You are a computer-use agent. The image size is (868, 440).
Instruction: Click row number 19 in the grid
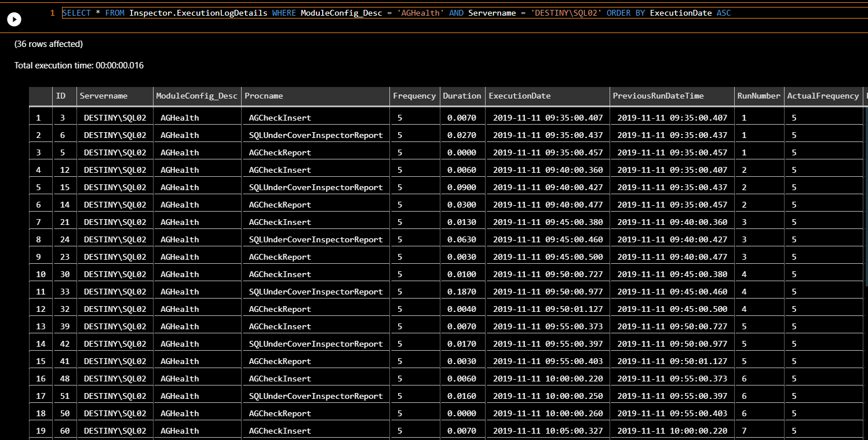(x=41, y=431)
